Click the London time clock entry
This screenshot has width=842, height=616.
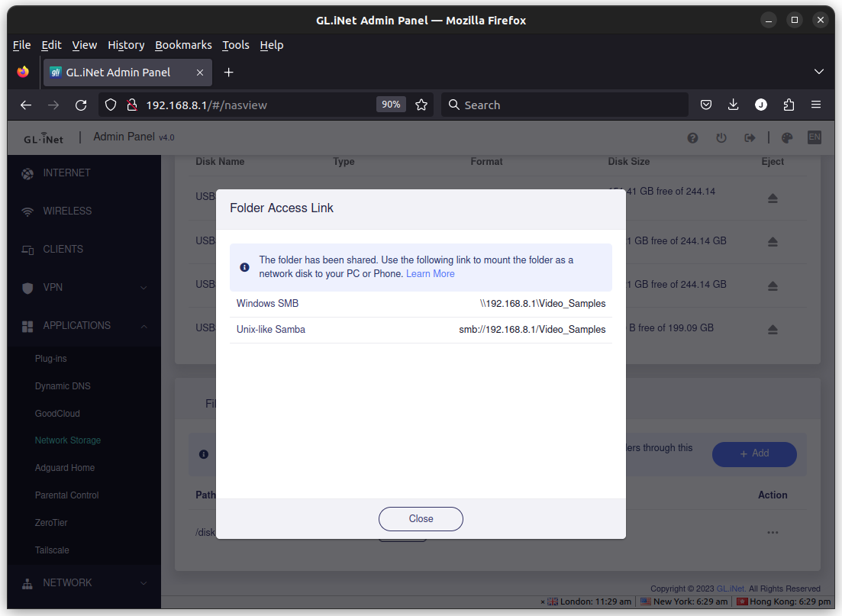pos(589,601)
